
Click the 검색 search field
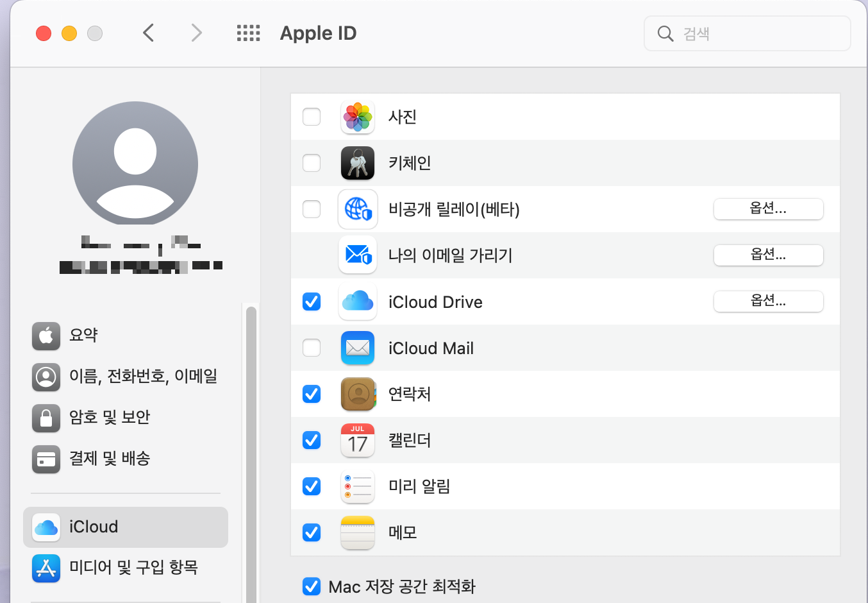pos(747,33)
